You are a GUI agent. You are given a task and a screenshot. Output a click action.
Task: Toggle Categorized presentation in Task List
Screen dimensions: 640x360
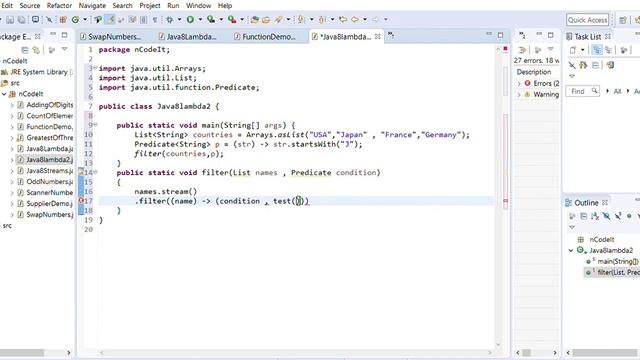tap(597, 50)
